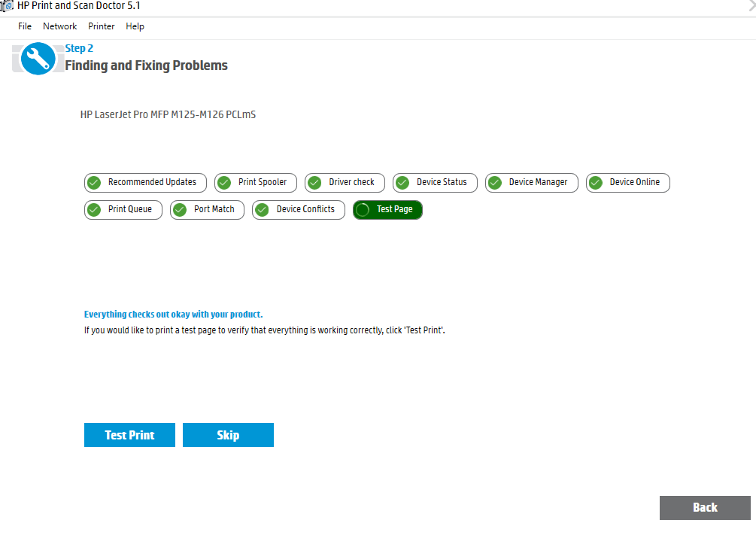Open the Help menu
The image size is (756, 535).
tap(135, 26)
